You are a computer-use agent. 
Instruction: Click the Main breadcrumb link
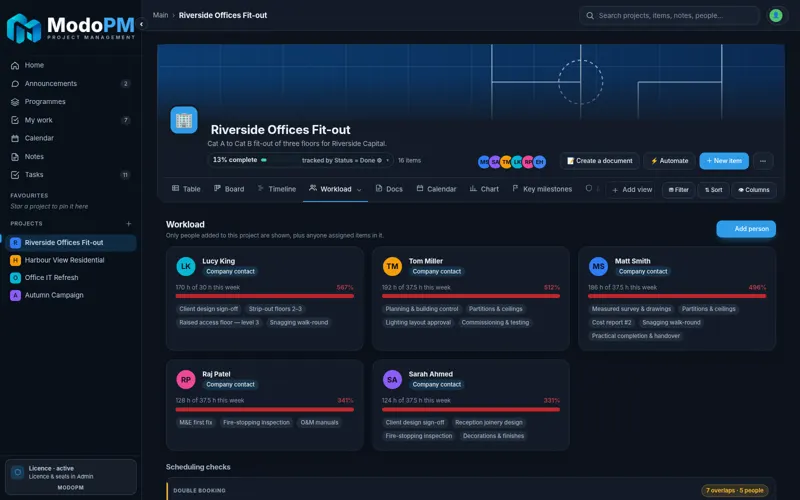tap(160, 15)
